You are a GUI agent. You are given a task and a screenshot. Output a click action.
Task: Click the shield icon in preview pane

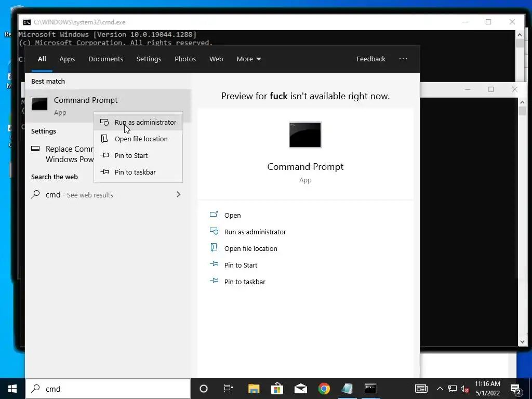214,231
